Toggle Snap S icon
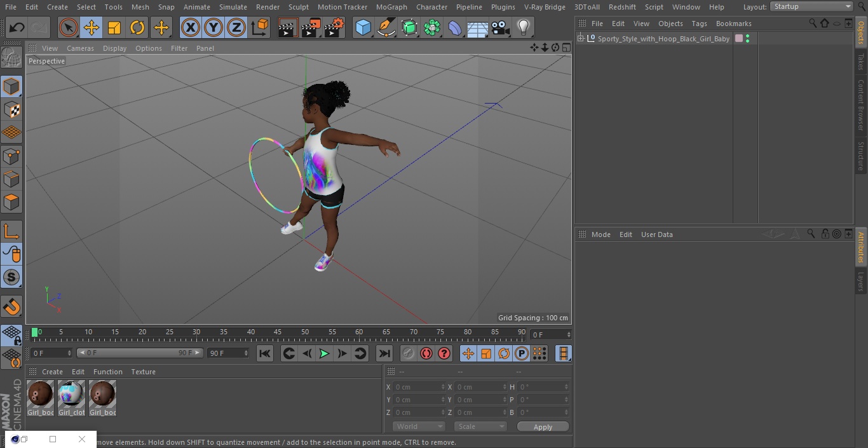The image size is (868, 448). click(x=12, y=277)
